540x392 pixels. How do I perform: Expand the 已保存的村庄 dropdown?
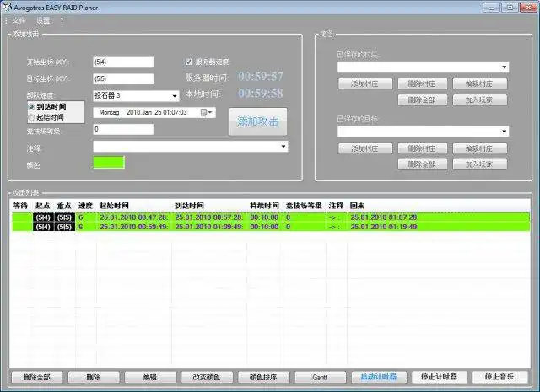pyautogui.click(x=505, y=67)
